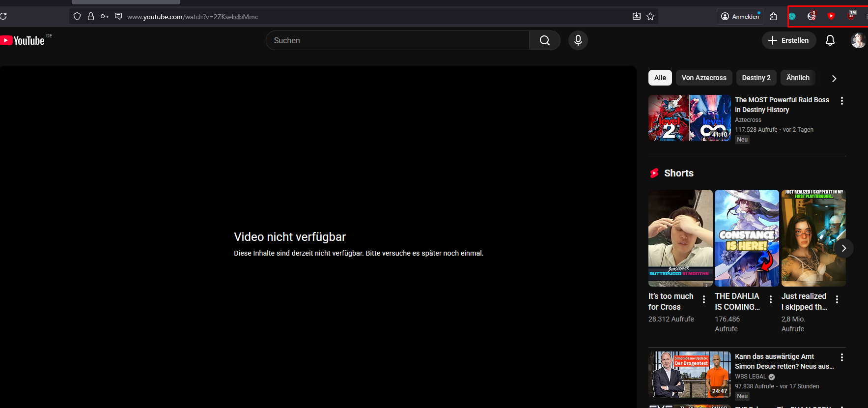Open options for 'THE DAHLIA IS COMING' short
This screenshot has height=408, width=868.
770,299
